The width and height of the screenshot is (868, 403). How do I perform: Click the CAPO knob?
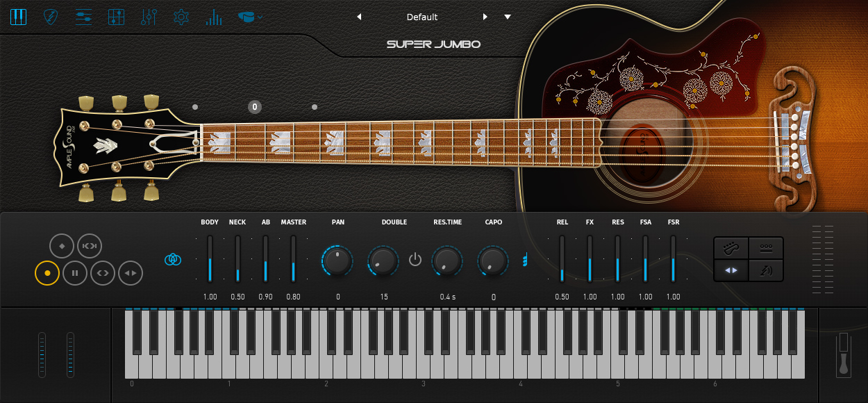pos(493,261)
